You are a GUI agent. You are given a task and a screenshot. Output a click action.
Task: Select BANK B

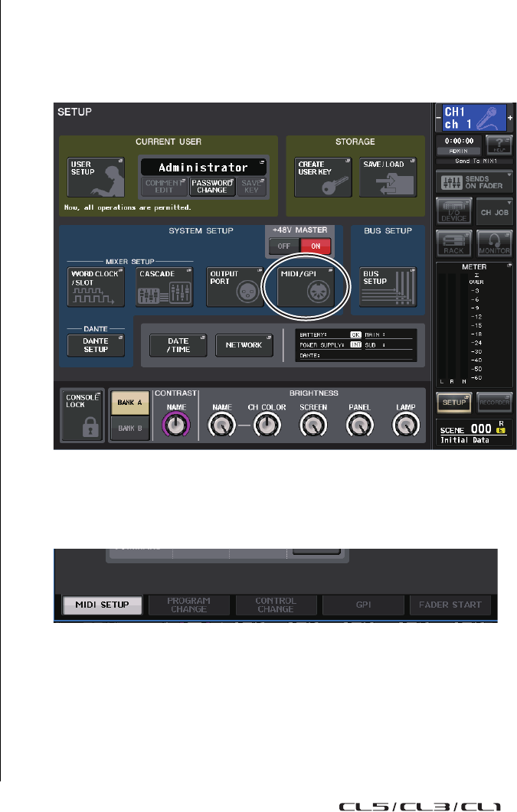click(x=129, y=429)
